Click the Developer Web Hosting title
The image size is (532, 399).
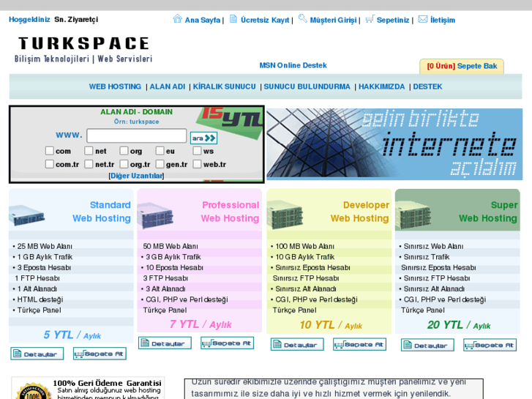pyautogui.click(x=359, y=212)
